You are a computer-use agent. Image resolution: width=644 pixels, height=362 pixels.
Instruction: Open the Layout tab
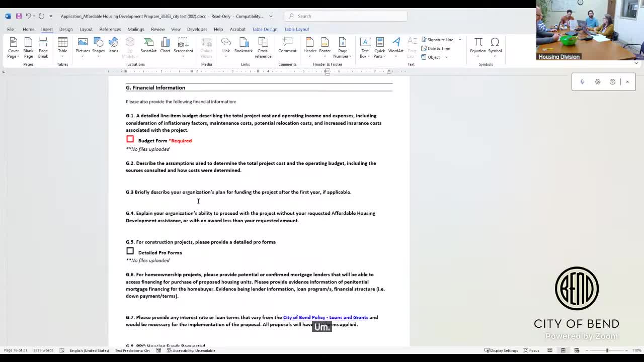(x=86, y=29)
